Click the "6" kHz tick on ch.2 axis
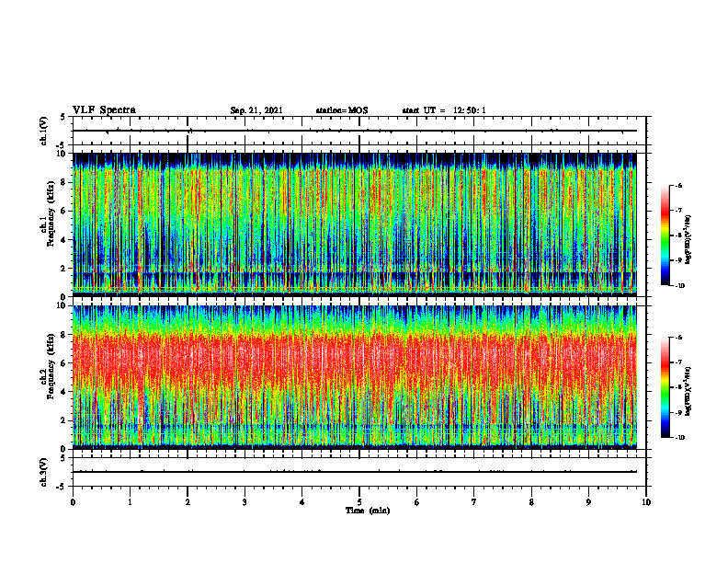This screenshot has height=563, width=728. coord(63,363)
